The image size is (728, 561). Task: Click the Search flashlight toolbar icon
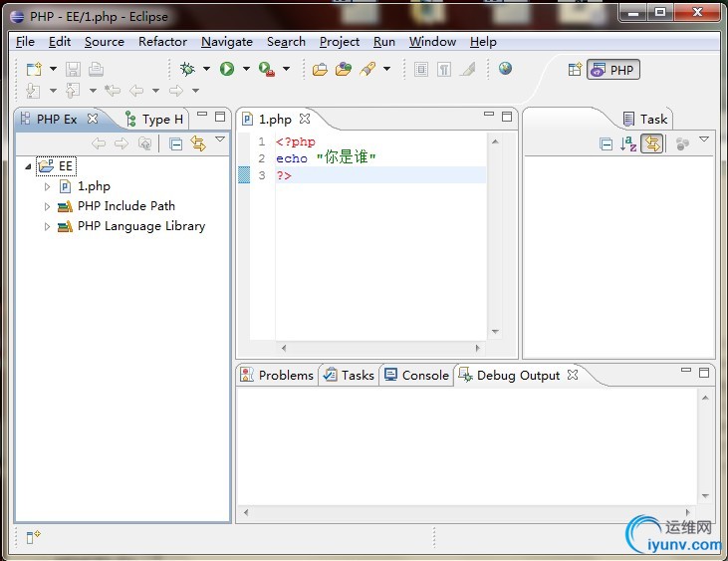(367, 69)
